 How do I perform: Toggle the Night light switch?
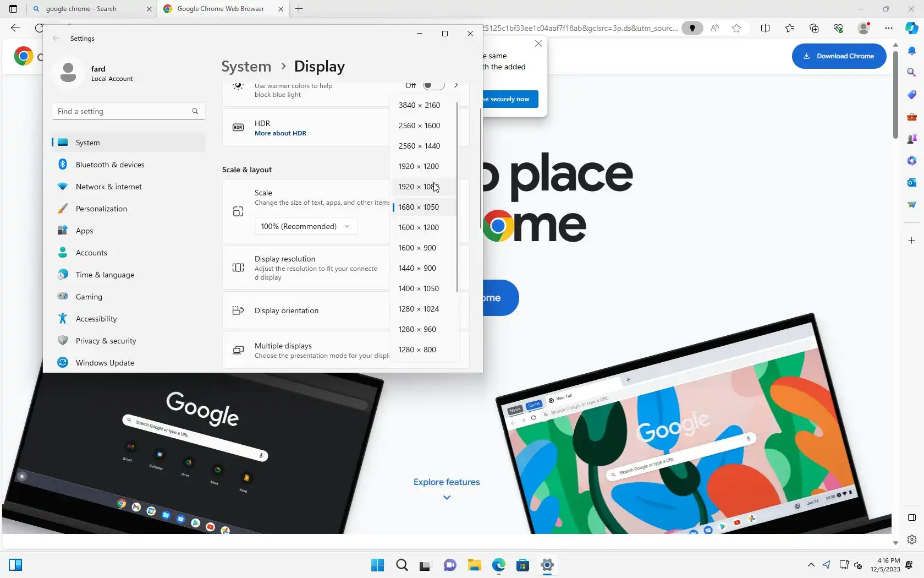433,85
